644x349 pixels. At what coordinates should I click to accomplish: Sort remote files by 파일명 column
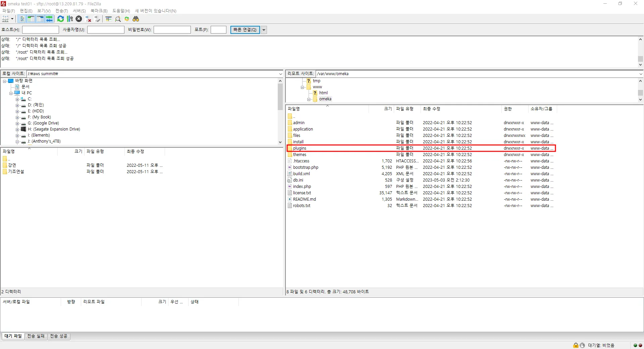327,109
